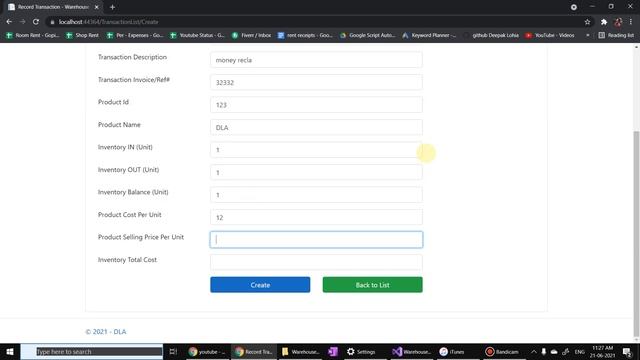Screen dimensions: 640x360
Task: Open Room Rent bookmark
Action: coord(33,36)
